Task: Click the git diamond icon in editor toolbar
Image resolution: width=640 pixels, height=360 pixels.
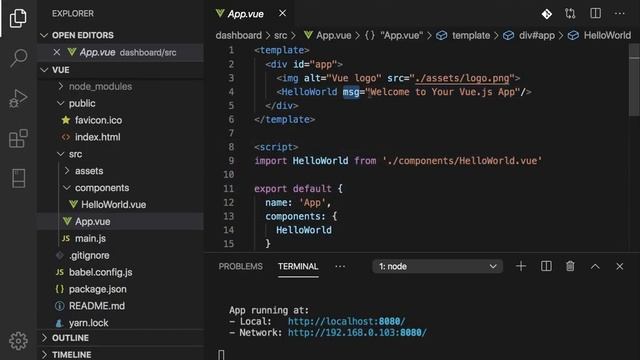Action: pos(547,14)
